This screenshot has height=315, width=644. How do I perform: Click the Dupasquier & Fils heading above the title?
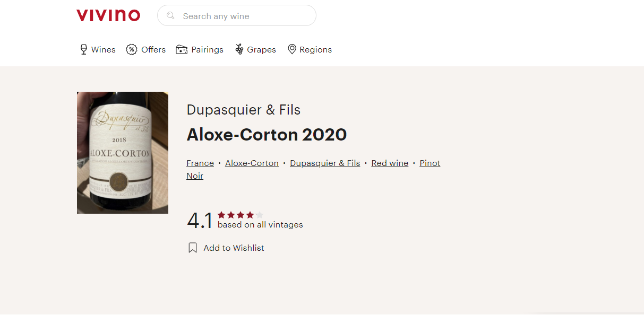244,110
